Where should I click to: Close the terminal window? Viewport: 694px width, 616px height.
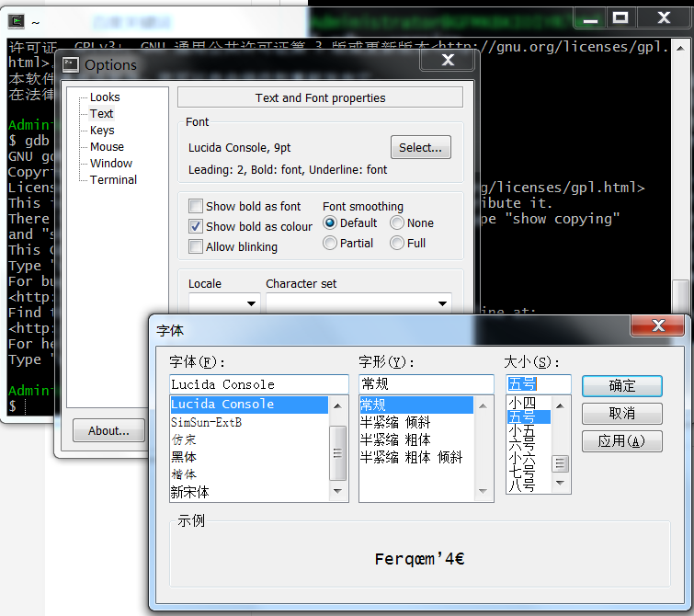click(664, 18)
